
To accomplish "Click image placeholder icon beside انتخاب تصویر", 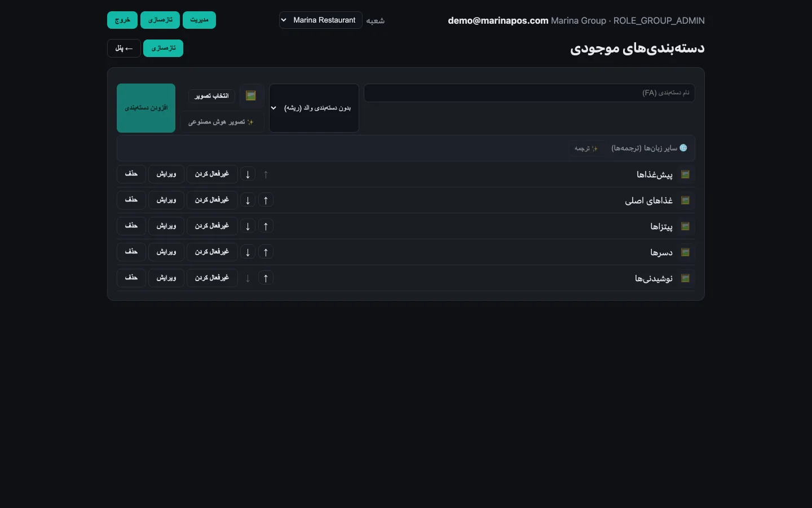I will (251, 96).
